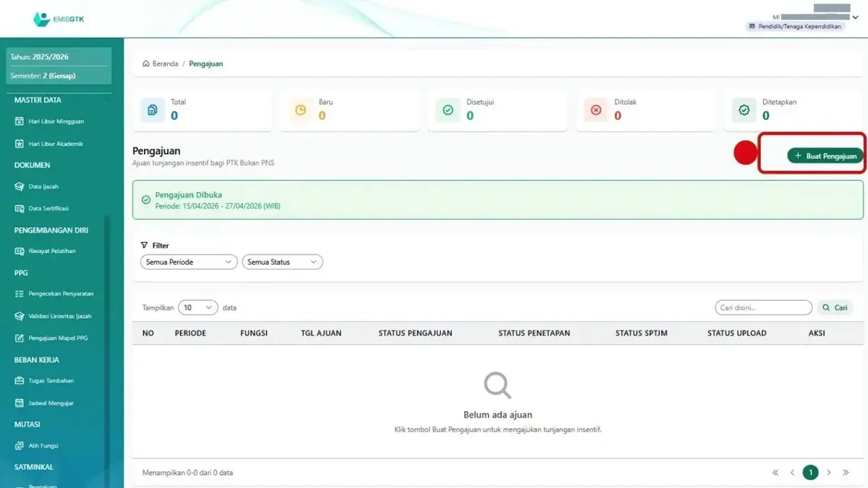Open Pengecekan Persyaratan menu item
Image resolution: width=868 pixels, height=488 pixels.
click(59, 294)
